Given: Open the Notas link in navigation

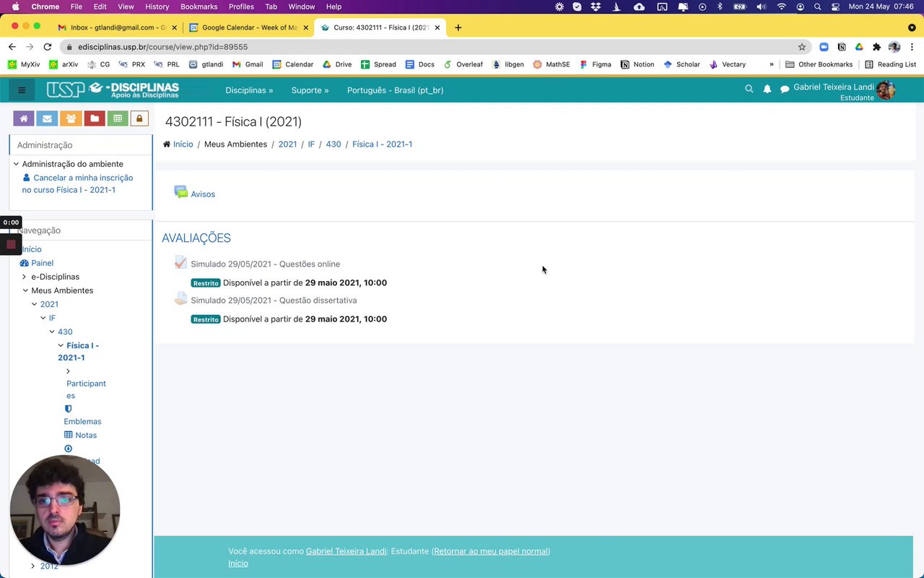Looking at the screenshot, I should (86, 435).
